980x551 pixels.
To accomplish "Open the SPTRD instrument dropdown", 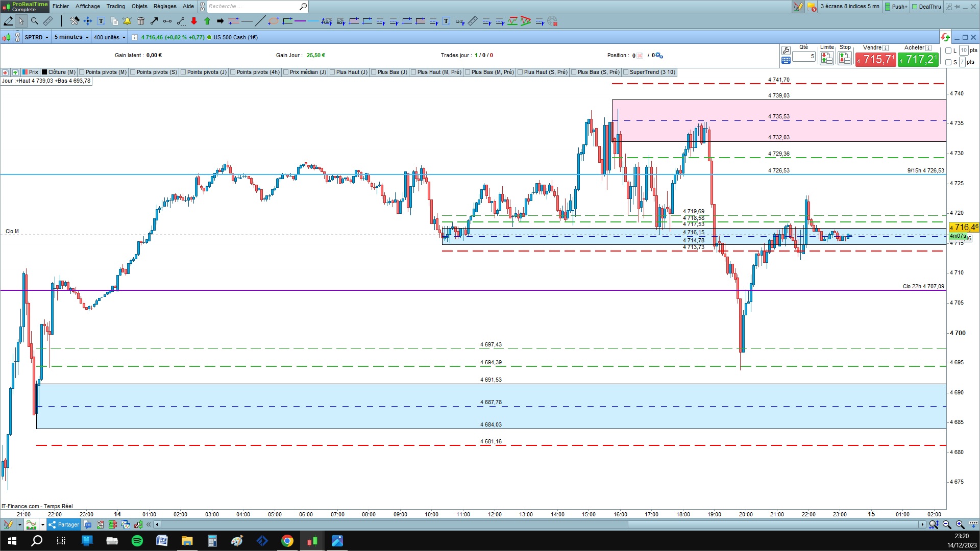I will pos(37,37).
